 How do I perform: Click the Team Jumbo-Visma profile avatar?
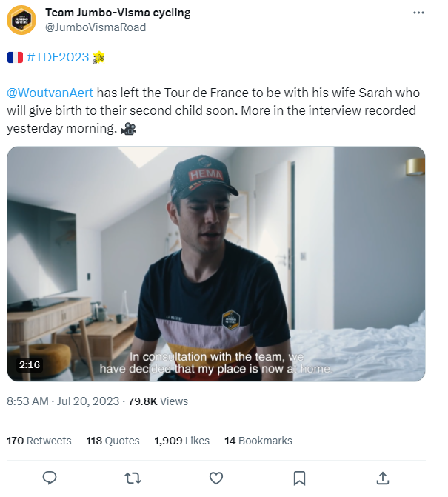pos(21,20)
